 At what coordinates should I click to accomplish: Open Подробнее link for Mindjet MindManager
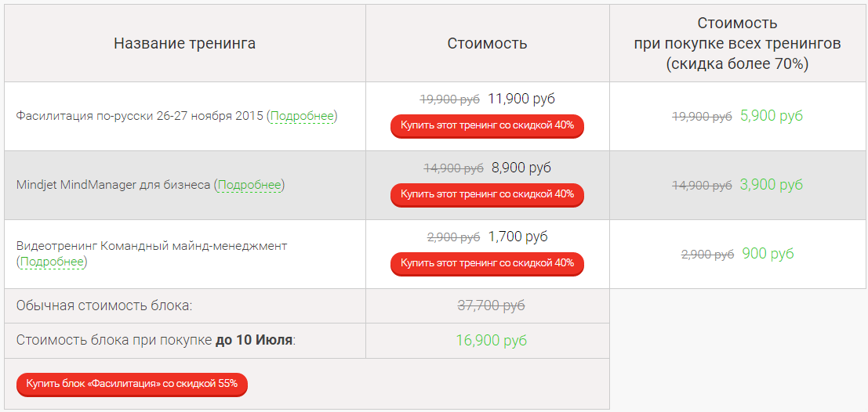249,185
